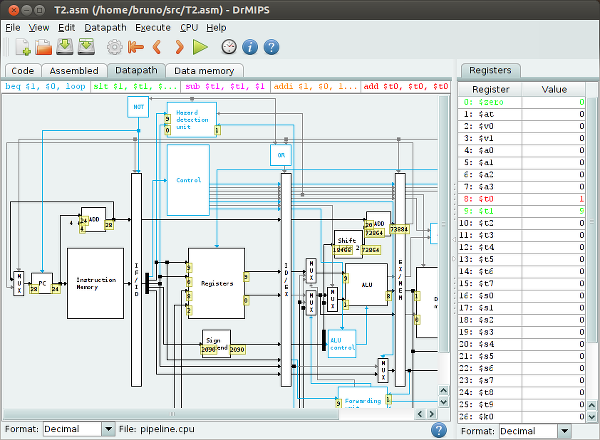Open the Execute menu
This screenshot has width=600, height=440.
[x=152, y=27]
